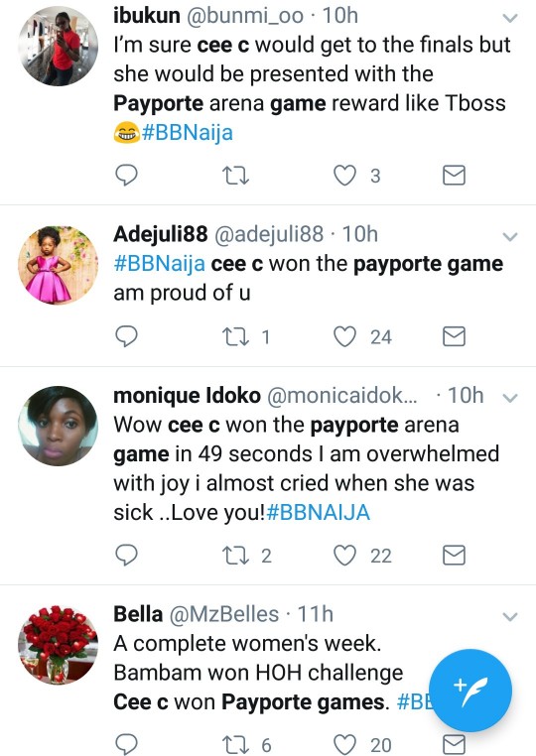Like ibukun's tweet with 3 likes
This screenshot has width=536, height=756.
point(345,176)
